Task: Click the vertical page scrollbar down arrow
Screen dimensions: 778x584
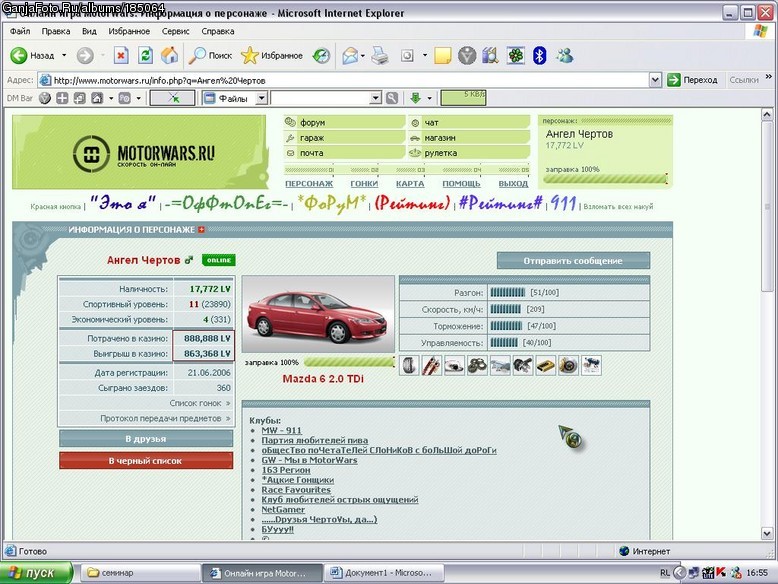Action: (x=767, y=534)
